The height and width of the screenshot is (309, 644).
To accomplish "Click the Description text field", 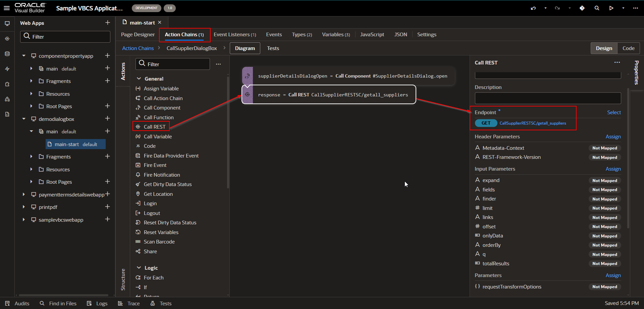I will click(548, 98).
